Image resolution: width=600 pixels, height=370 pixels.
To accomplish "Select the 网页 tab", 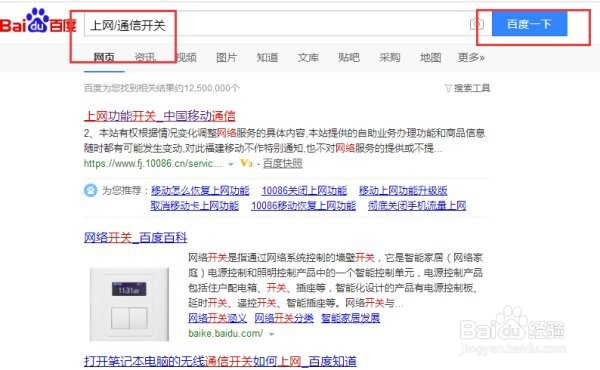I will click(x=104, y=57).
